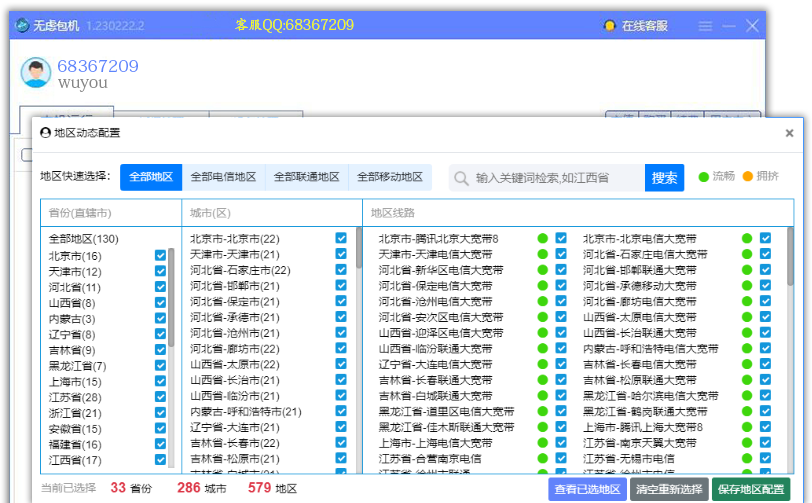Select the 全部电信地区 quick filter tab
Viewport: 812px width, 503px height.
click(223, 177)
